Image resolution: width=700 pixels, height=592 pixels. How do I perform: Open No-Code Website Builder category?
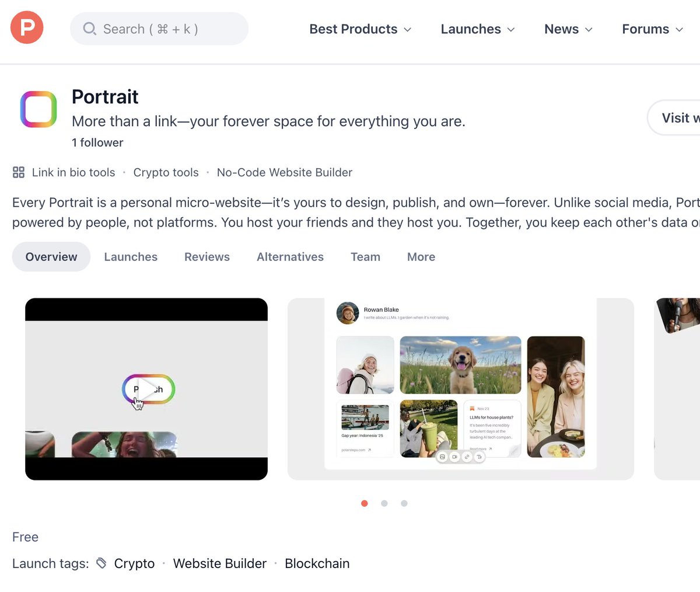(285, 172)
